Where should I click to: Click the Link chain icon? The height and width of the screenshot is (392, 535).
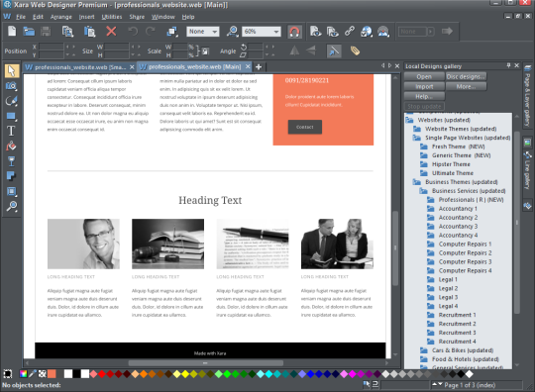tap(350, 32)
